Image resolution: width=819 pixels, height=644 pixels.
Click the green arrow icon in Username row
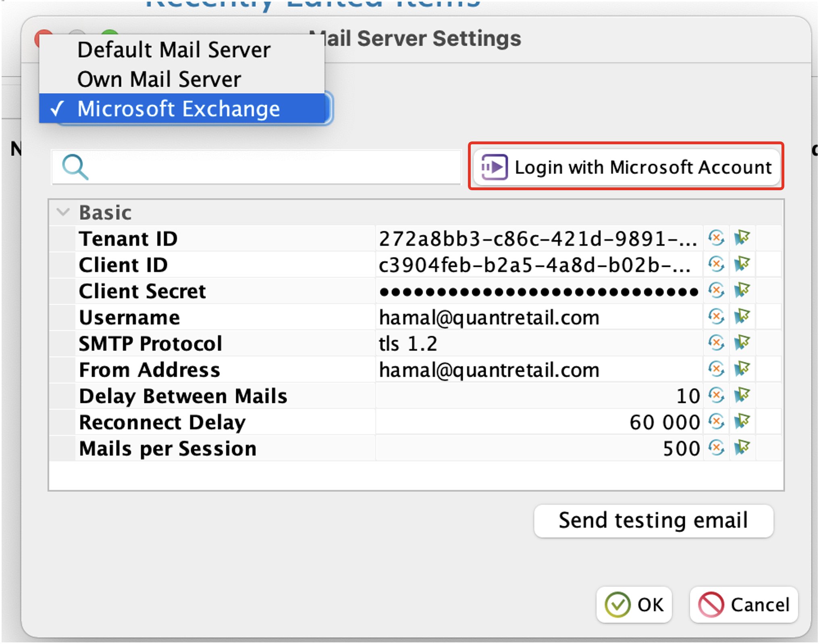[x=742, y=317]
